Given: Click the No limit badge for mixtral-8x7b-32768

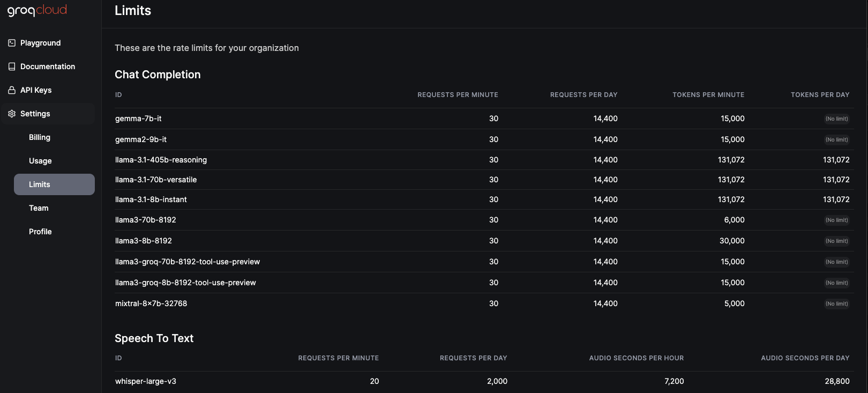Looking at the screenshot, I should pos(837,304).
